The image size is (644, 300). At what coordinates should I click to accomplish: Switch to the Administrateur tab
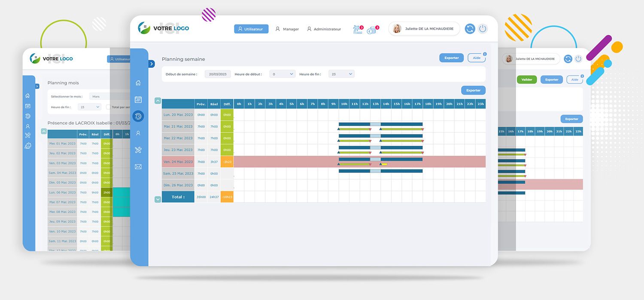pos(324,29)
